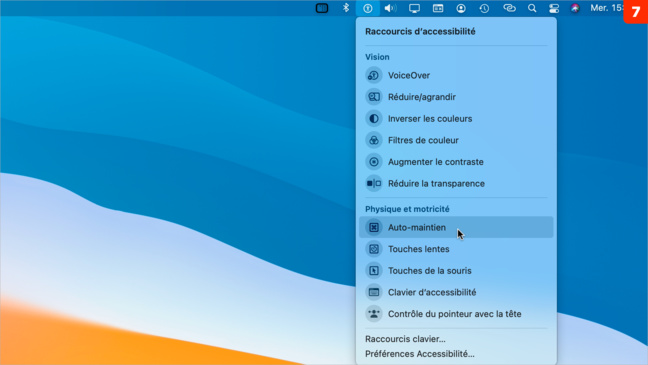Click the Clavier d'accessibilité keyboard icon

374,292
